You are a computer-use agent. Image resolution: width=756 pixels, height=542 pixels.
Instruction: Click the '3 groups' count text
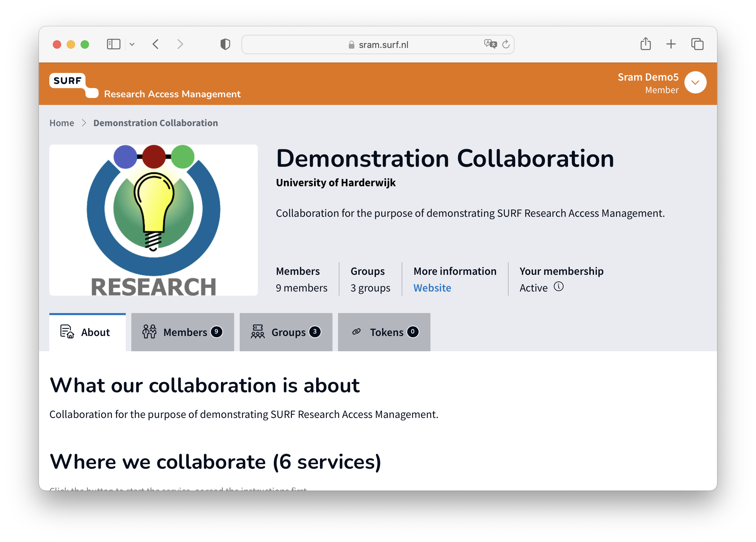(370, 288)
